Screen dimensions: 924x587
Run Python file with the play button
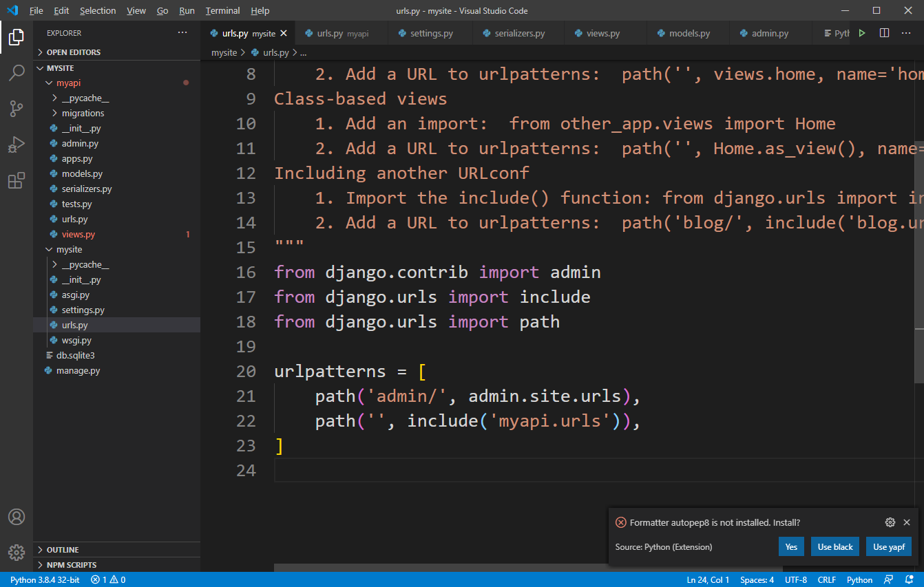861,33
